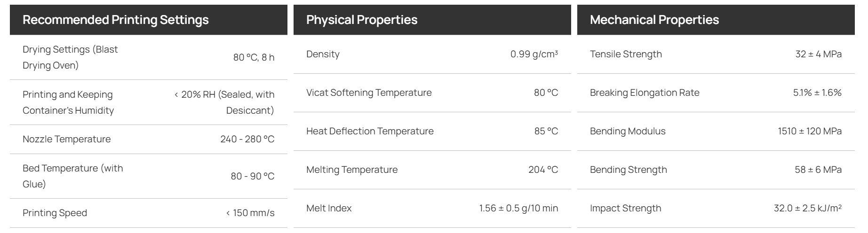Select the Printing Speed row label

coord(55,213)
